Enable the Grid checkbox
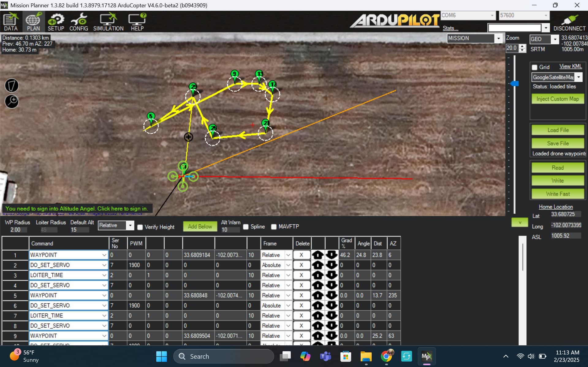588x367 pixels. coord(535,67)
